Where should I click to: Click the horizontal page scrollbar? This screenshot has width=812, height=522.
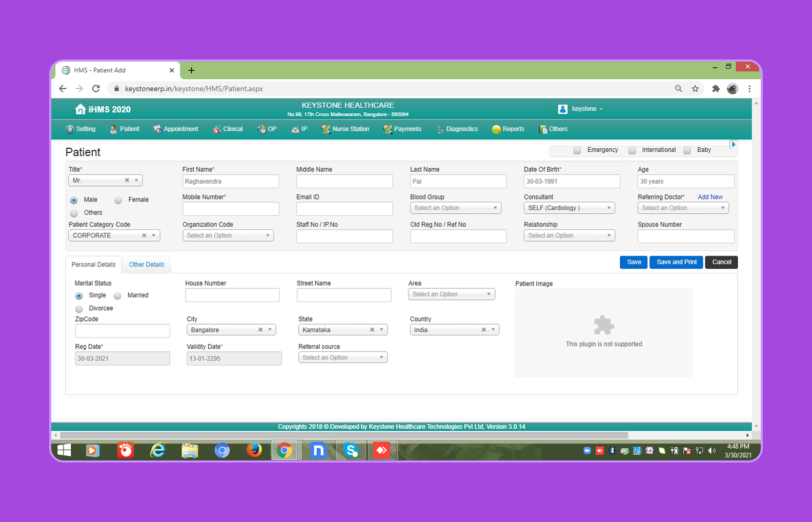[x=344, y=435]
